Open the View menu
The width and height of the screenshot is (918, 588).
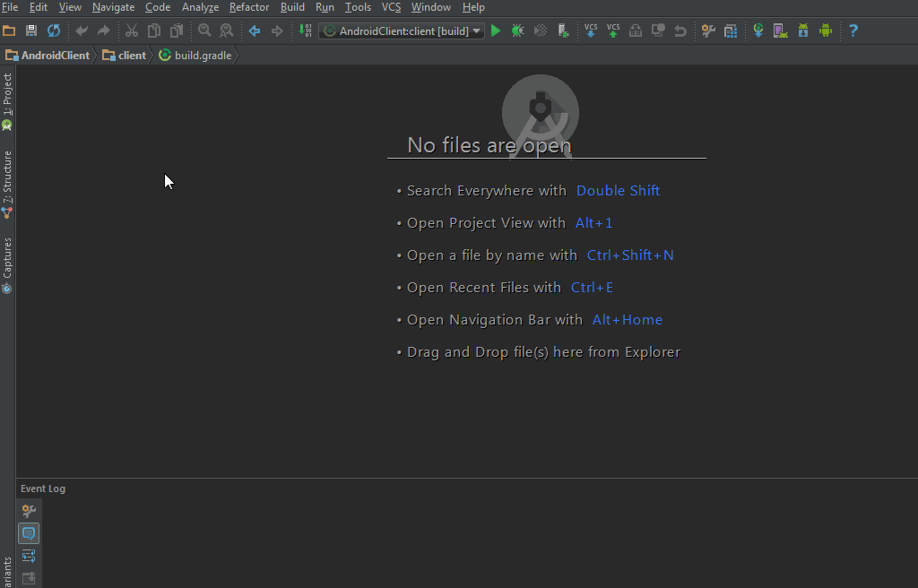click(x=70, y=7)
